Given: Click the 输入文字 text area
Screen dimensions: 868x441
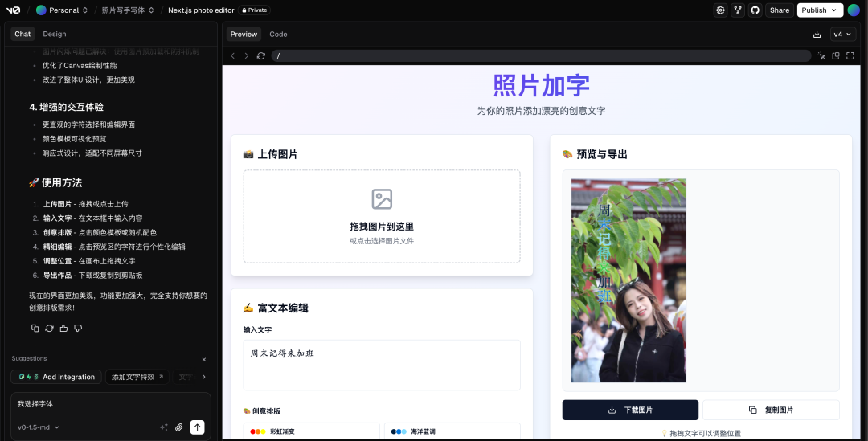Looking at the screenshot, I should coord(382,365).
